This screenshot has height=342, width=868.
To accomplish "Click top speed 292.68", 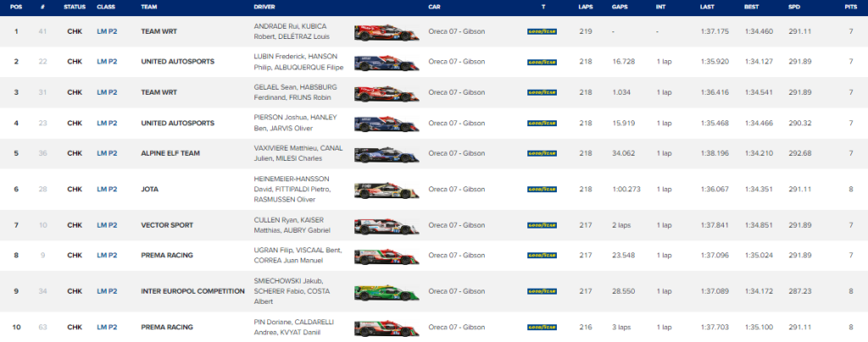I will (x=799, y=153).
